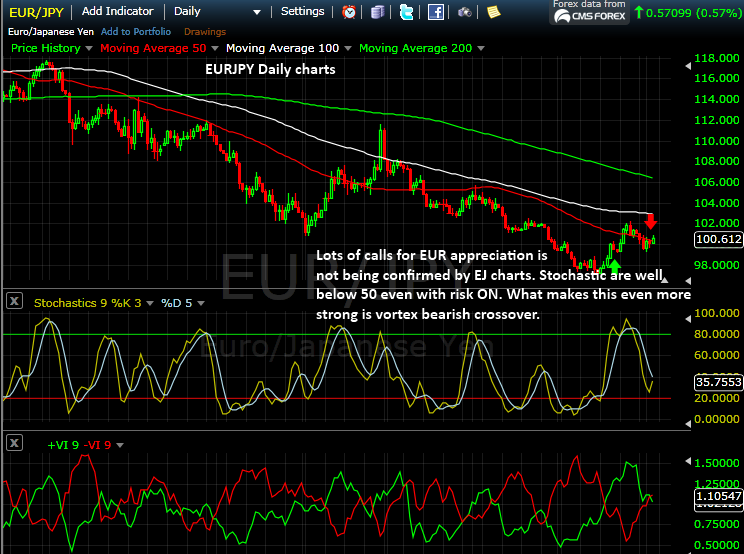Image resolution: width=744 pixels, height=554 pixels.
Task: Click the stochastics axis arrow near 0.00000
Action: point(688,423)
